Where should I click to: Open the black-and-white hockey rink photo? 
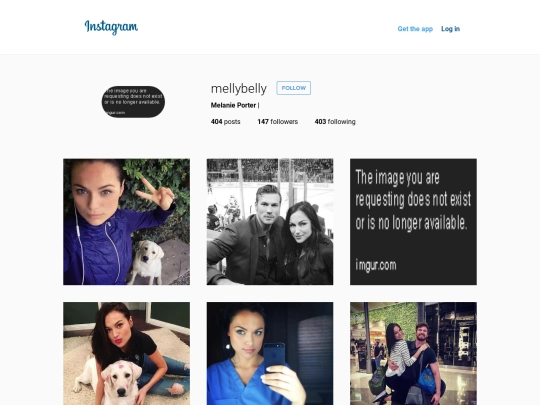pos(270,222)
